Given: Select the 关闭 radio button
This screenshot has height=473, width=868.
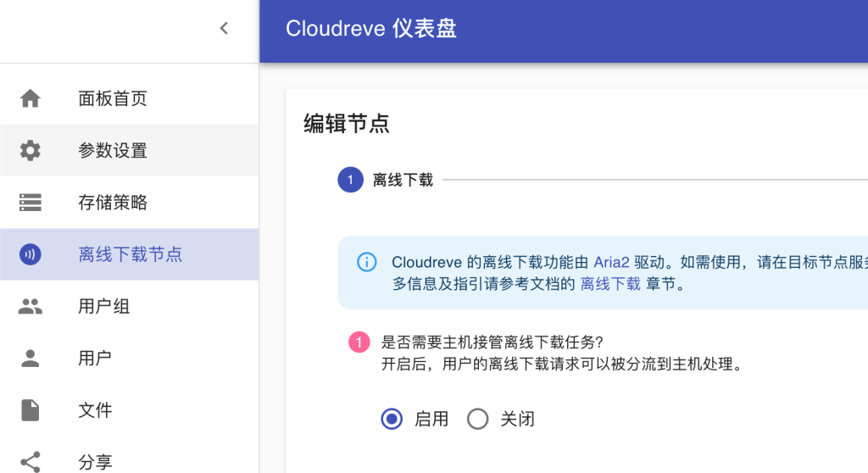Looking at the screenshot, I should (478, 419).
